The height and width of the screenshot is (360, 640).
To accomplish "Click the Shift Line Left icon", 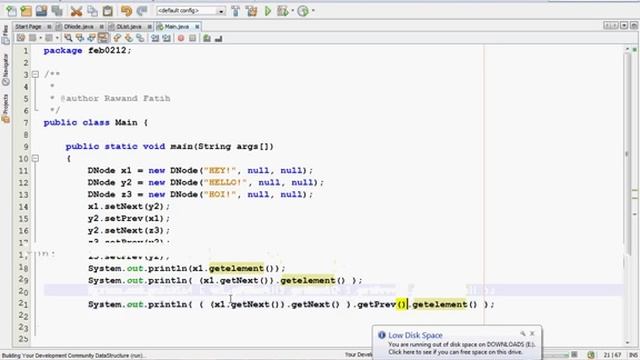I will 155,38.
